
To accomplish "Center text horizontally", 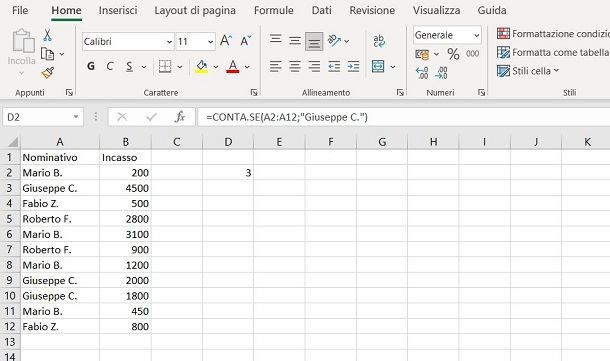I will pyautogui.click(x=295, y=67).
